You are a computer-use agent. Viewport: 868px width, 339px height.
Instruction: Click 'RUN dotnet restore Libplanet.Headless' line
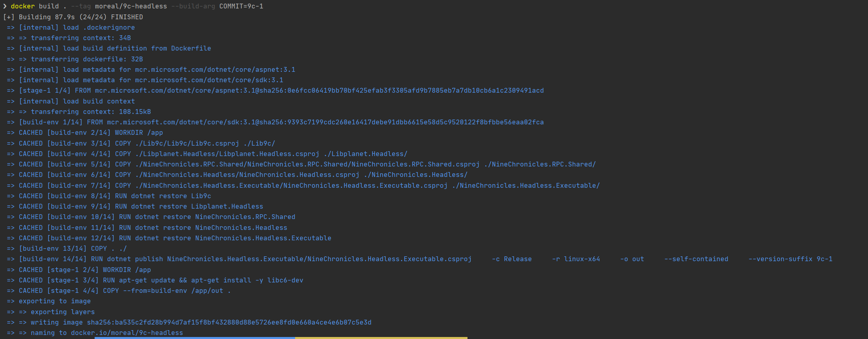point(135,206)
